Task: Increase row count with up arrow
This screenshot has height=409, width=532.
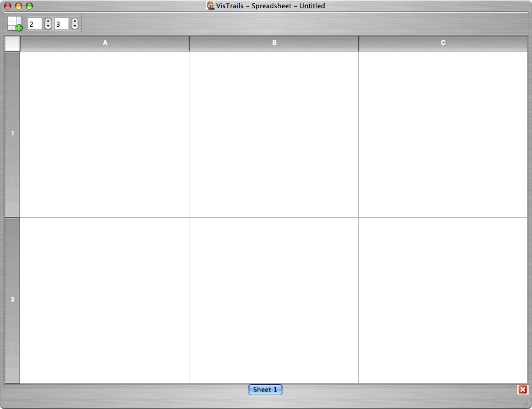Action: click(x=48, y=22)
